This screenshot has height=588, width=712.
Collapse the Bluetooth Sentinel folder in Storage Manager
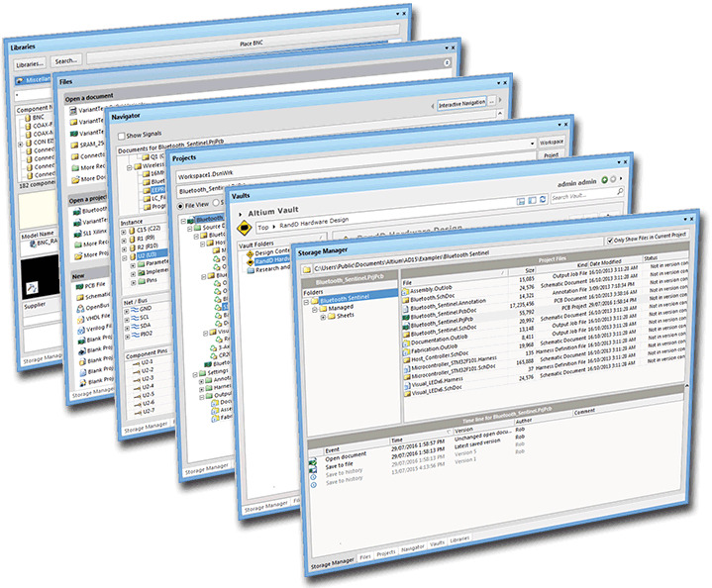307,302
